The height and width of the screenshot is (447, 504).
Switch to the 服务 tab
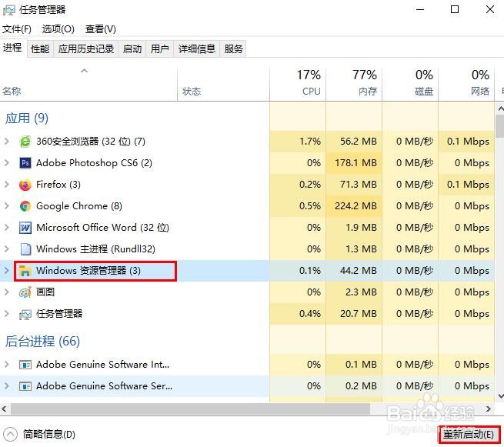[x=233, y=49]
